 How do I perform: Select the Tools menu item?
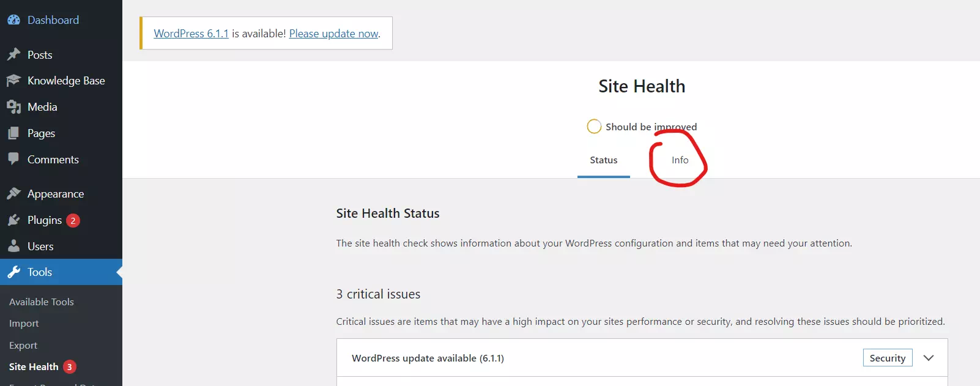[61, 272]
